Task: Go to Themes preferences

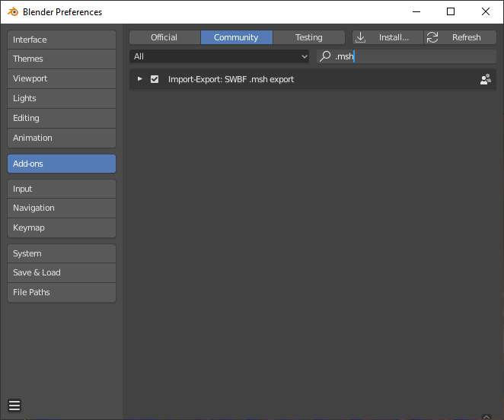Action: pos(62,59)
